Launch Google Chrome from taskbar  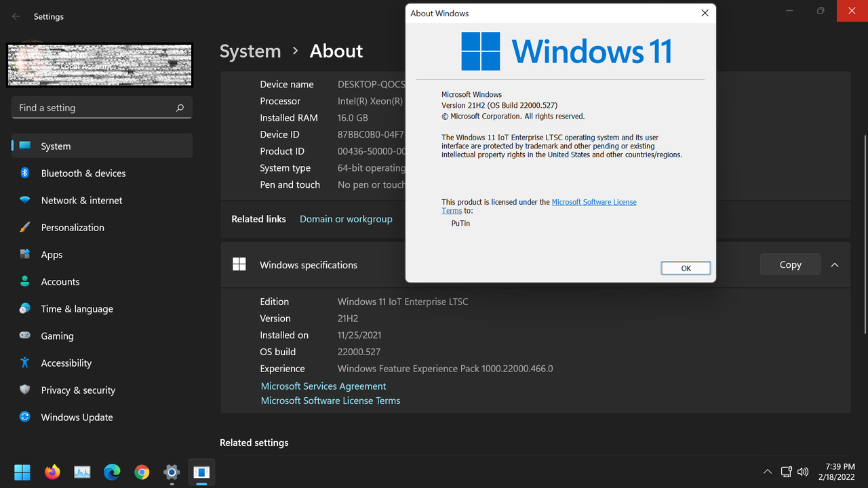pyautogui.click(x=142, y=472)
